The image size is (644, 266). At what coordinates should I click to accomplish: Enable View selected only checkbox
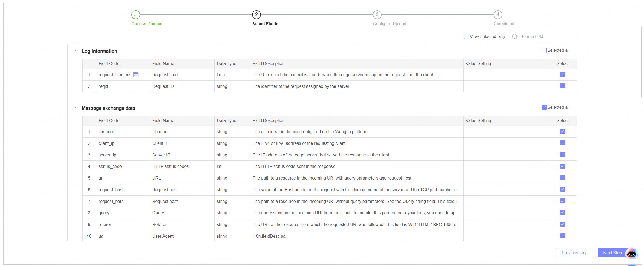(466, 37)
